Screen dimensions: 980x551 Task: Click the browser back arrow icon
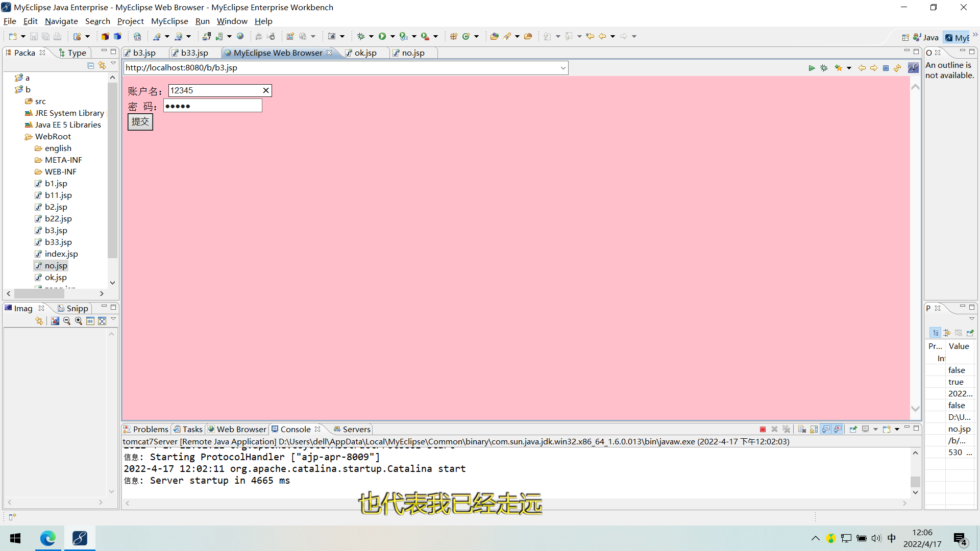click(862, 68)
